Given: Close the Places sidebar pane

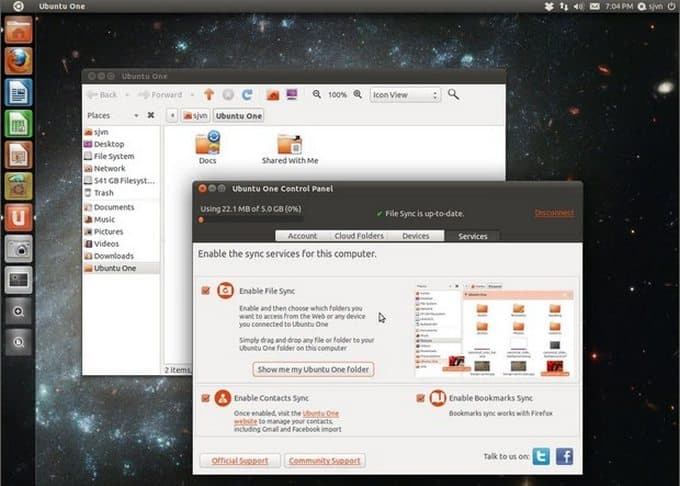Looking at the screenshot, I should (x=150, y=115).
